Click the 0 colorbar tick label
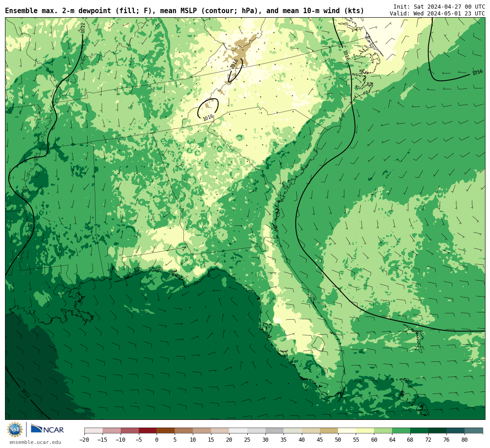 pos(157,440)
